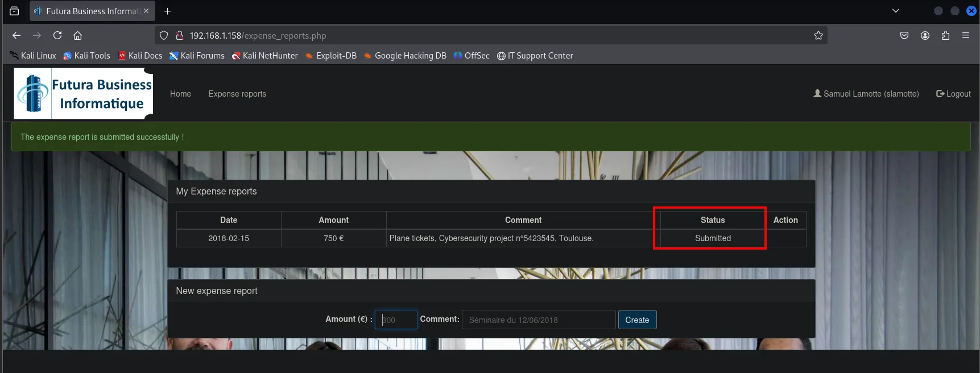Click the Comment column header

pyautogui.click(x=523, y=220)
